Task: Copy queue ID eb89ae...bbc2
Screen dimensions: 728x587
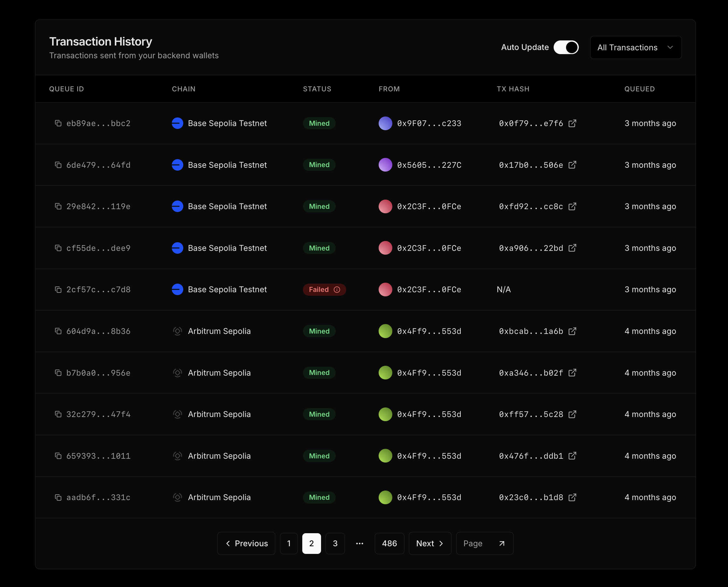Action: (58, 124)
